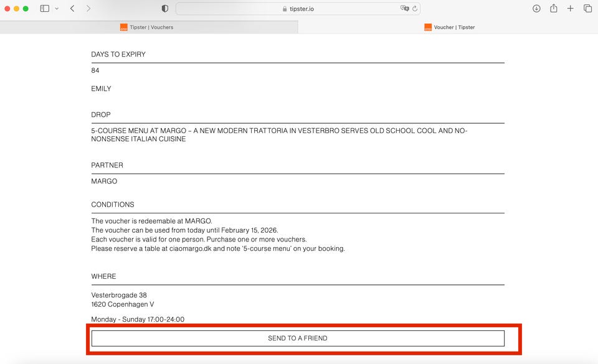Click the address Vesterbrogade 38

119,295
